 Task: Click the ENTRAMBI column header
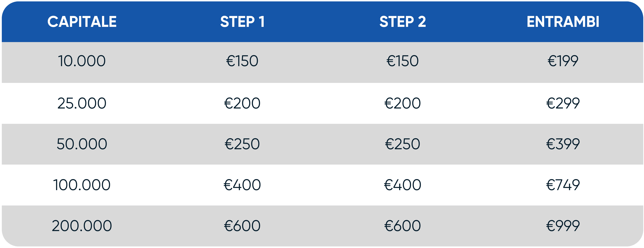tap(563, 22)
